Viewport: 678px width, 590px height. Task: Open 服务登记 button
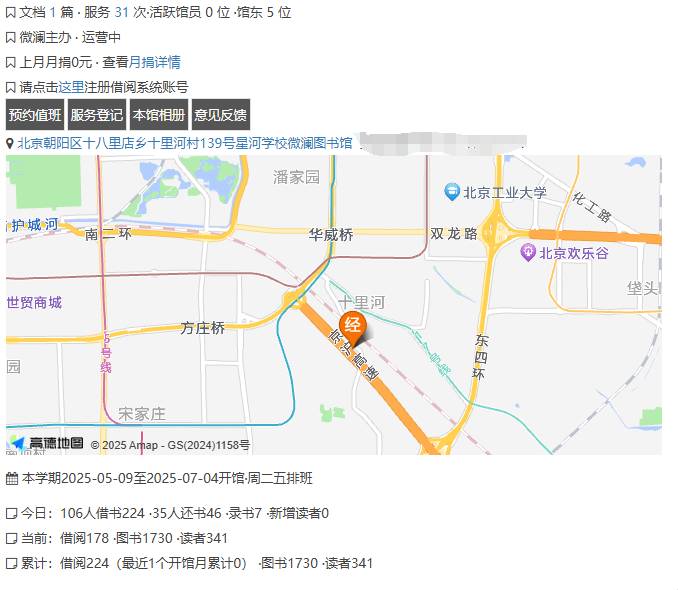[x=97, y=115]
